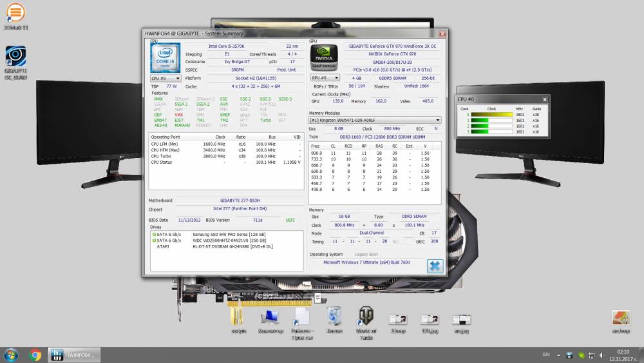644x363 pixels.
Task: Click the GDDR5 SDRAM memory type value
Action: [392, 78]
